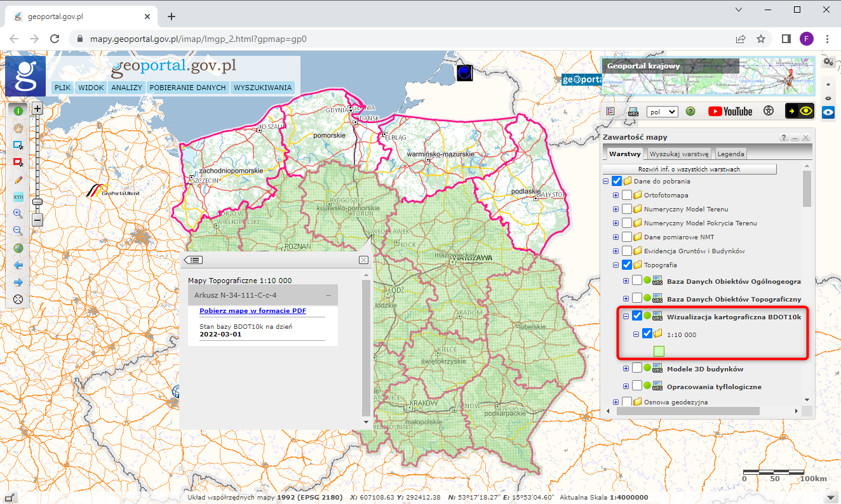
Task: Select the pan hand tool
Action: point(18,128)
